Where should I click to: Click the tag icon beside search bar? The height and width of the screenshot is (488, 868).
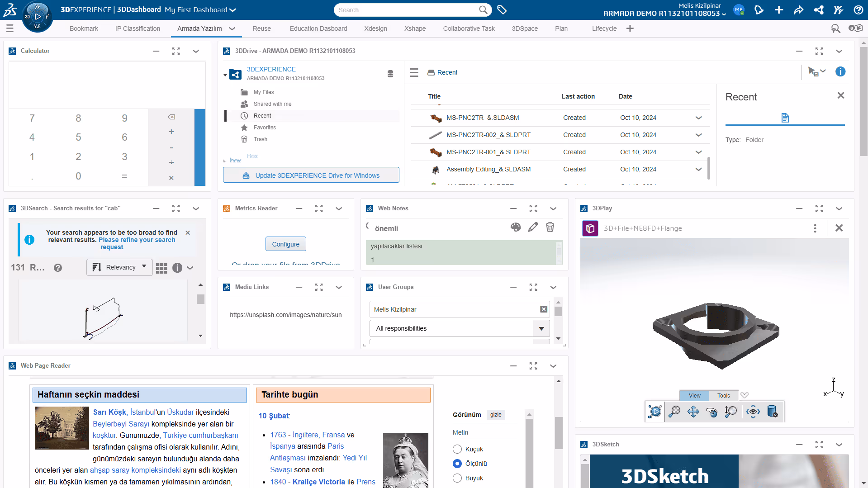(502, 9)
